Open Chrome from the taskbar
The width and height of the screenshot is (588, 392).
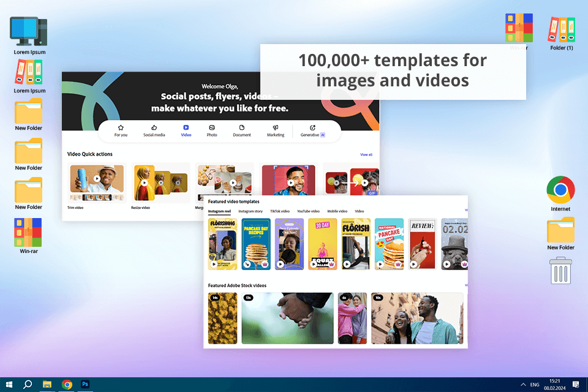coord(67,385)
